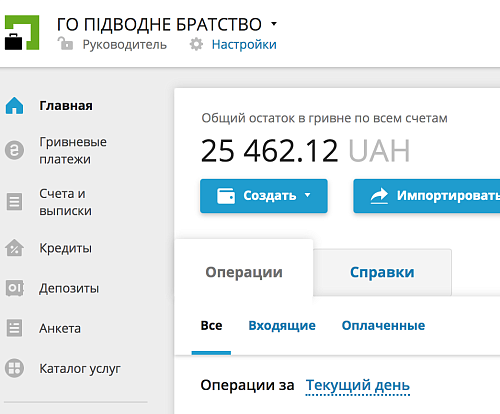
Task: Select the Все operations filter
Action: [211, 325]
